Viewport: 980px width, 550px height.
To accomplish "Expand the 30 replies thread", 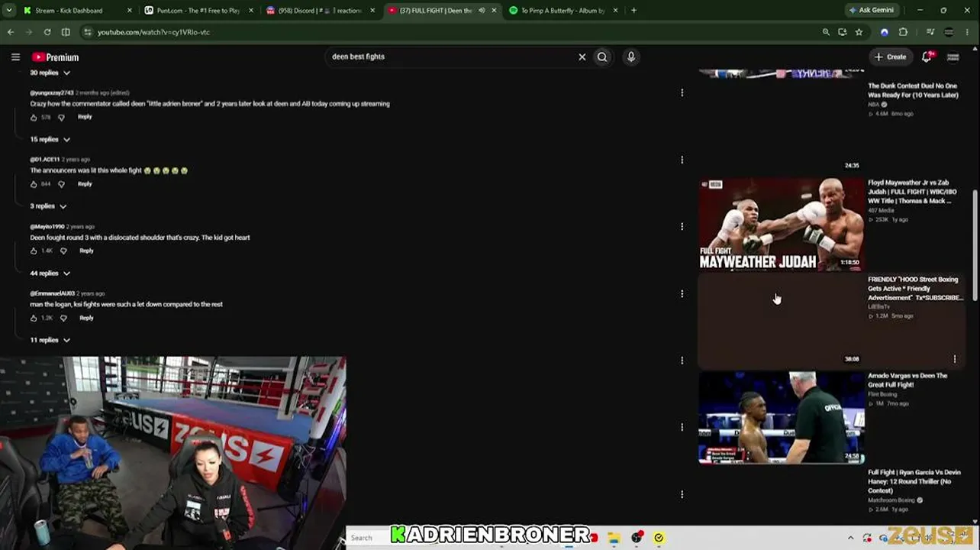I will point(50,73).
